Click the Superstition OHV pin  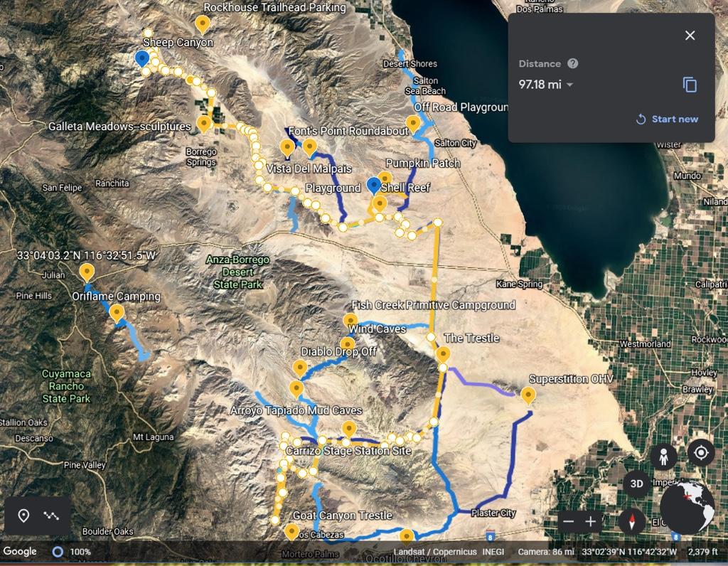point(528,395)
